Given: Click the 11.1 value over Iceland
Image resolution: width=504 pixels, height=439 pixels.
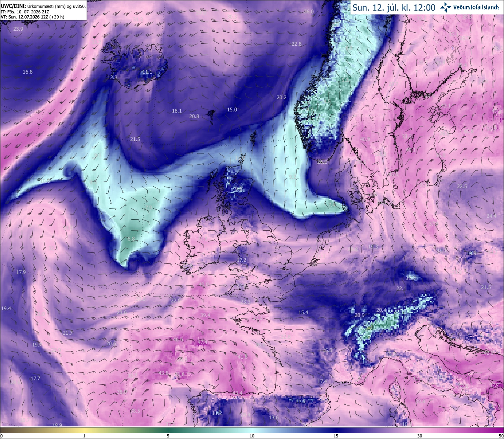Looking at the screenshot, I should tap(147, 72).
